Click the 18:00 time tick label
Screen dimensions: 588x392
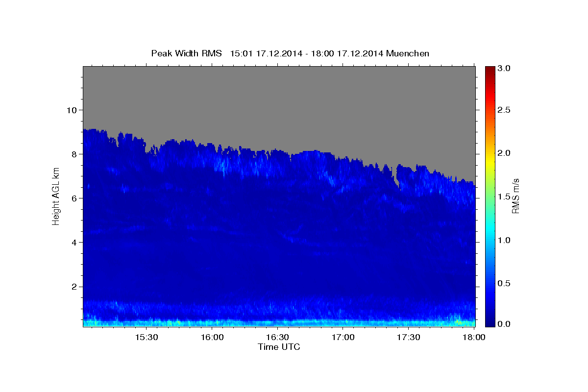pyautogui.click(x=473, y=338)
